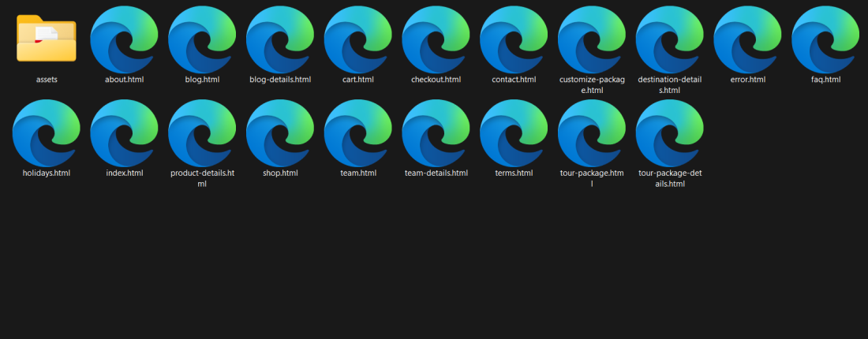The image size is (868, 339).
Task: Click the 'contact.html' file name text
Action: click(x=514, y=80)
